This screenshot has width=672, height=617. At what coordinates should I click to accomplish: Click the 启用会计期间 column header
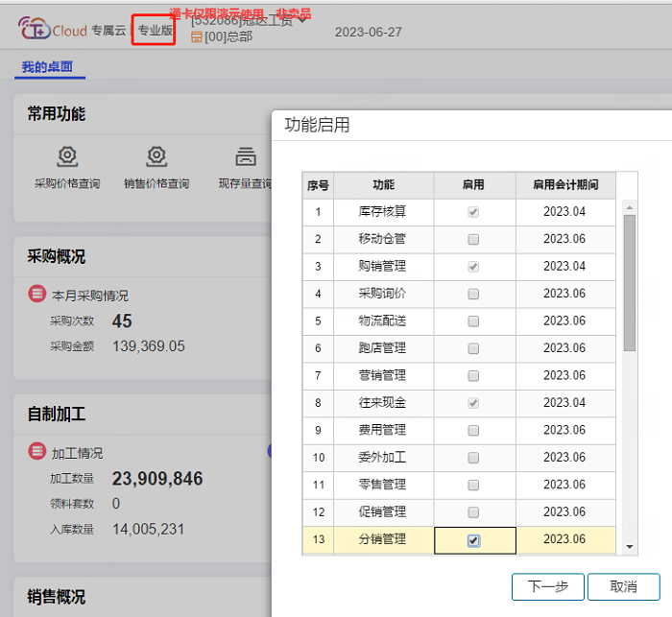[x=565, y=185]
